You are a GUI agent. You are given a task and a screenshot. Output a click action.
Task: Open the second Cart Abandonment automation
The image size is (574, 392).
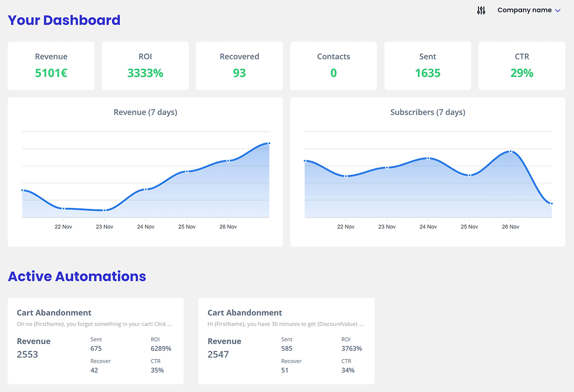pyautogui.click(x=244, y=312)
